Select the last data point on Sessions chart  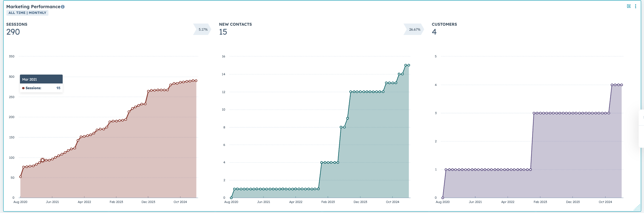point(196,81)
